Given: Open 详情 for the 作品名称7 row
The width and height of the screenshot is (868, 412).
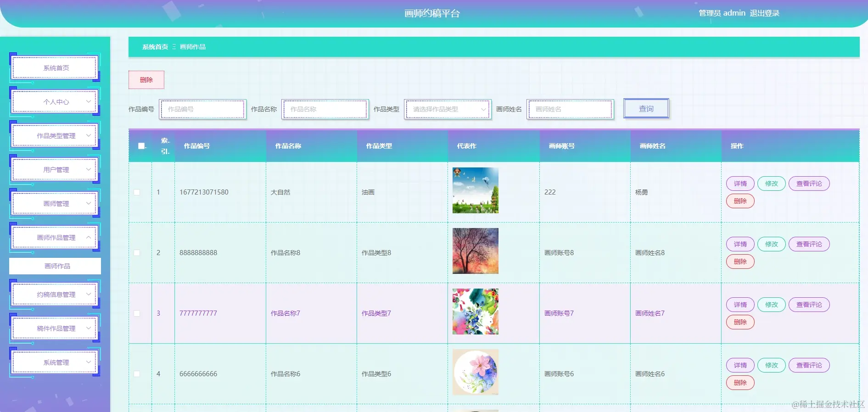Looking at the screenshot, I should 740,305.
